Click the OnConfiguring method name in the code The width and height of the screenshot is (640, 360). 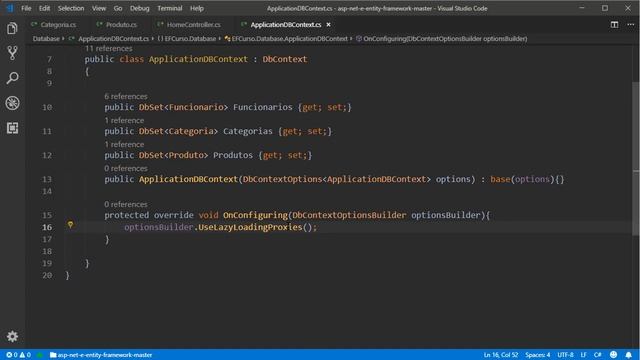[x=255, y=215]
